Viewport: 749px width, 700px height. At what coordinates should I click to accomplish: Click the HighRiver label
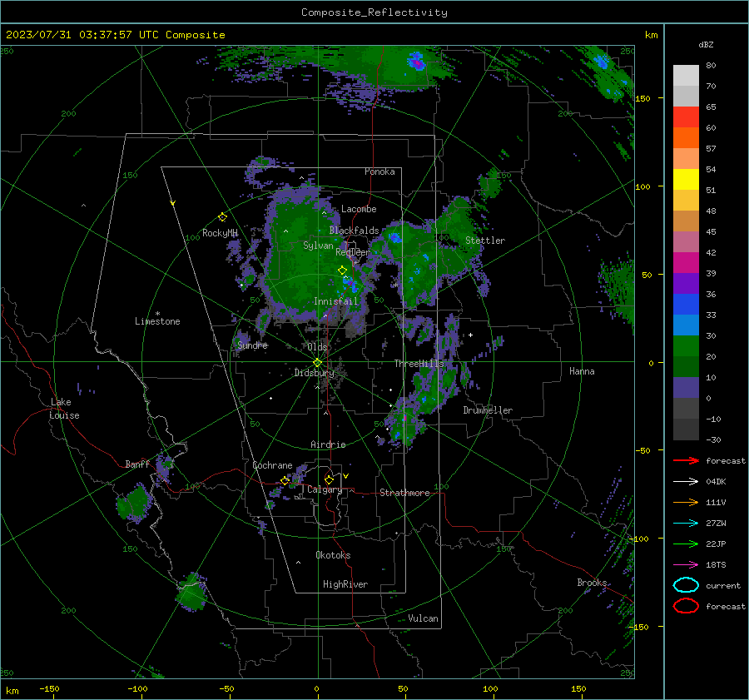pos(345,584)
